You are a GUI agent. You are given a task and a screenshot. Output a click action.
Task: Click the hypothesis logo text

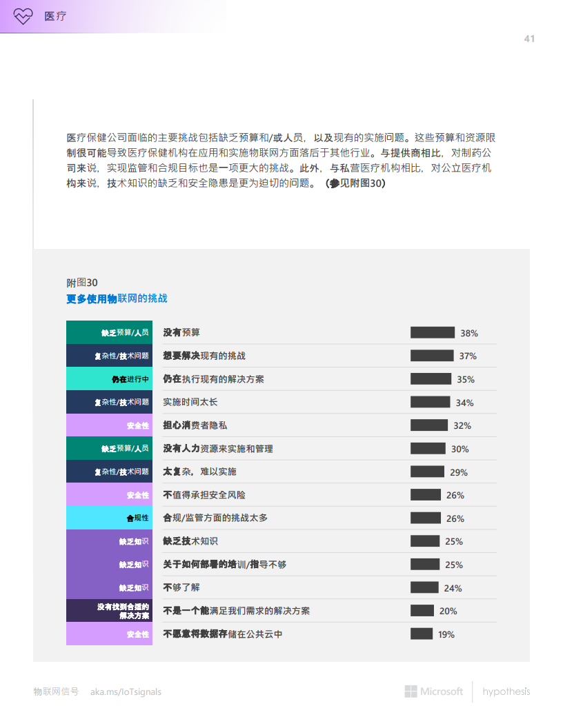pos(506,691)
